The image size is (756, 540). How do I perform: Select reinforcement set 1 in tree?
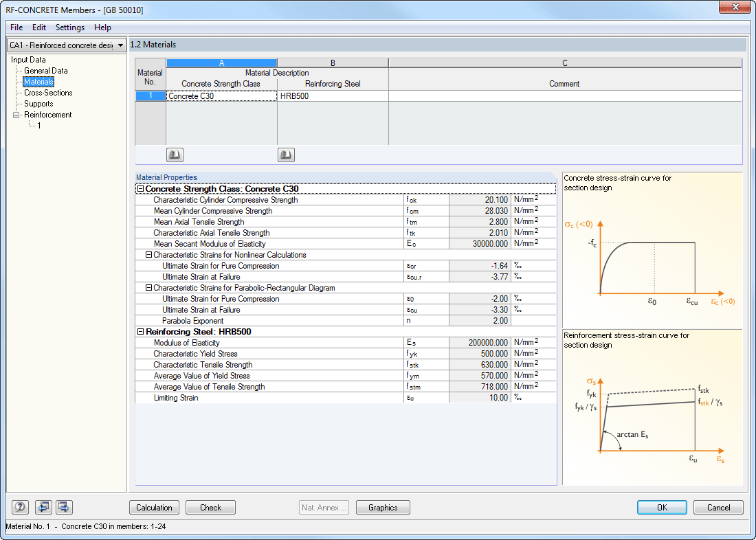39,126
